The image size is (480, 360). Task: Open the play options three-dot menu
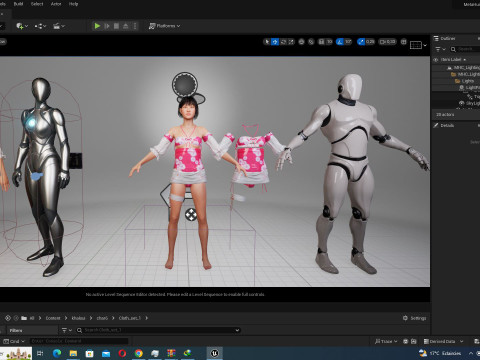click(135, 26)
